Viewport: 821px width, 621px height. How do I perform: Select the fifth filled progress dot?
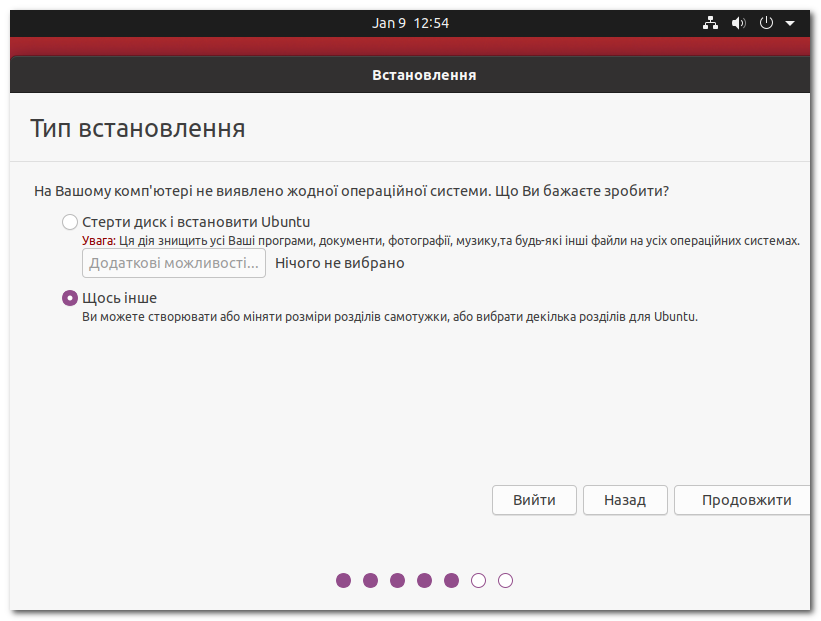pyautogui.click(x=452, y=580)
